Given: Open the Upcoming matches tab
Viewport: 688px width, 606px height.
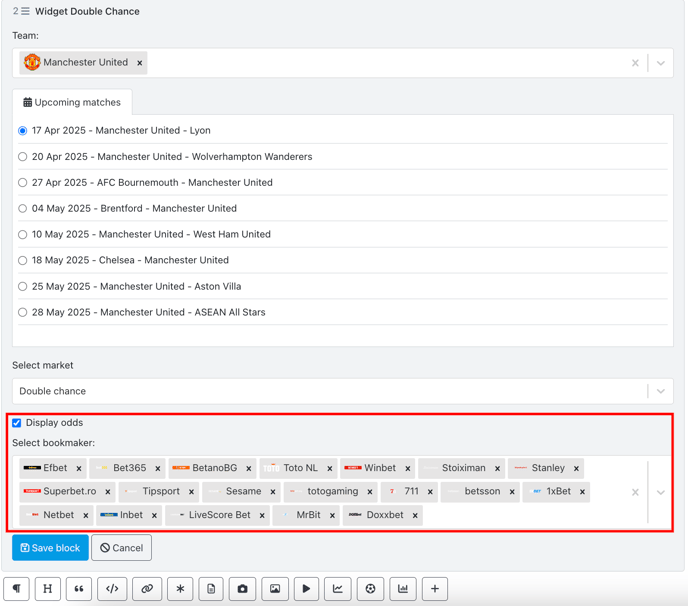Looking at the screenshot, I should click(x=72, y=102).
